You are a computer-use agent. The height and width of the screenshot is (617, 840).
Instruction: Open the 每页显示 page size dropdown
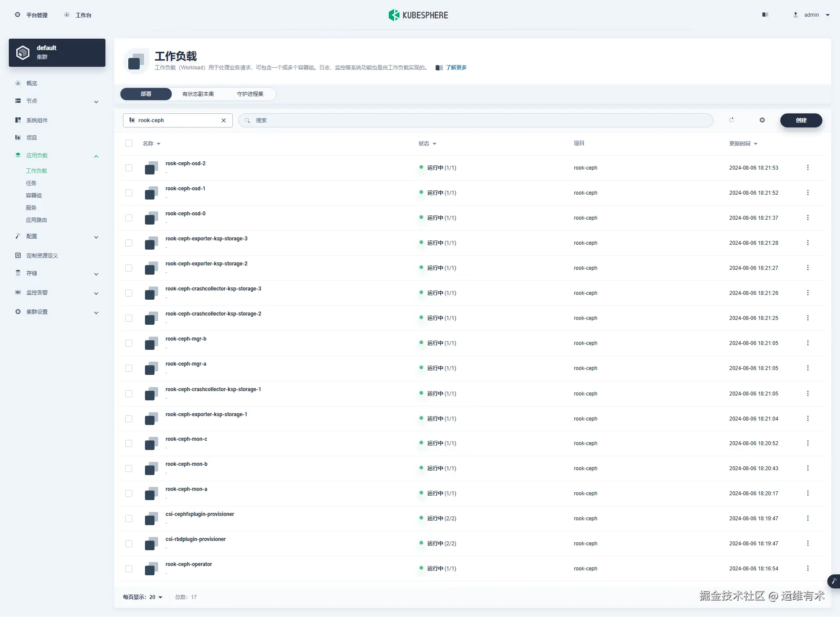click(143, 597)
